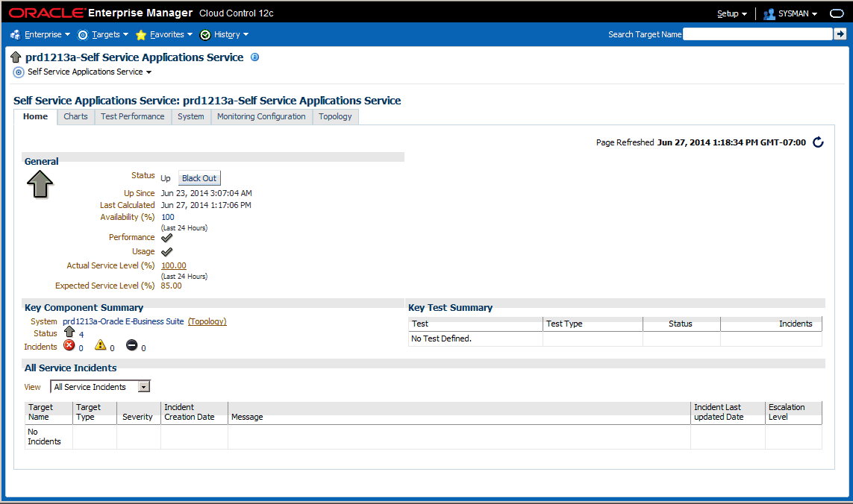This screenshot has height=504, width=853.
Task: Click the component status count 4
Action: tap(81, 335)
